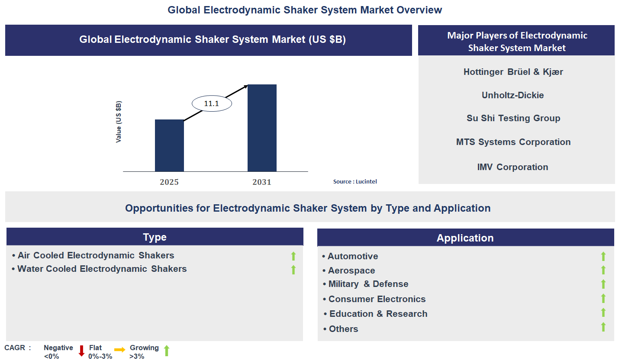622x364 pixels.
Task: Select the red Negative CAGR arrow icon
Action: click(81, 351)
